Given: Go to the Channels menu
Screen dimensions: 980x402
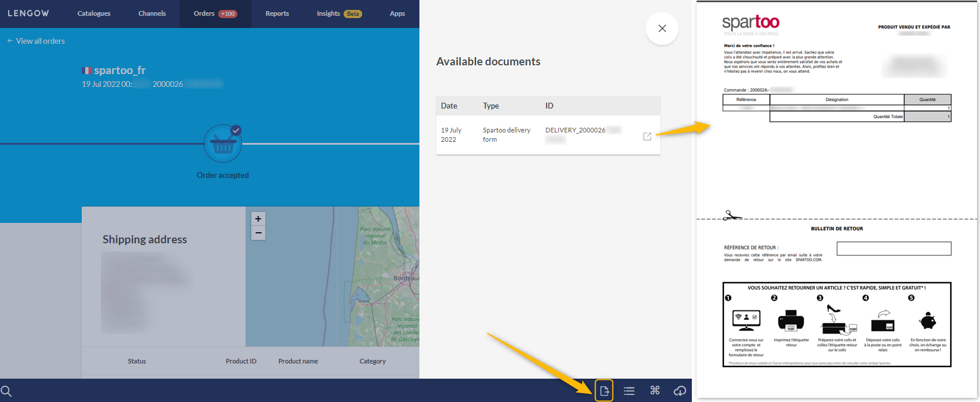Looking at the screenshot, I should click(152, 13).
